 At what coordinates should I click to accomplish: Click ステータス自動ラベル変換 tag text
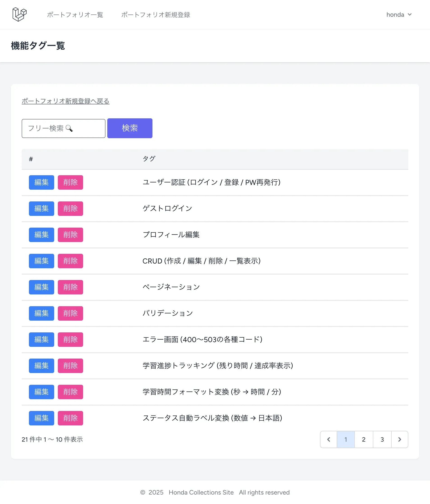coord(212,418)
